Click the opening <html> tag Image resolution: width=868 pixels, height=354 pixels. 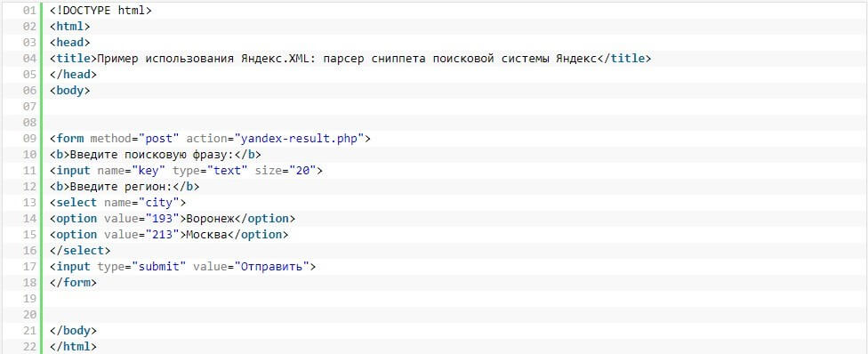69,27
